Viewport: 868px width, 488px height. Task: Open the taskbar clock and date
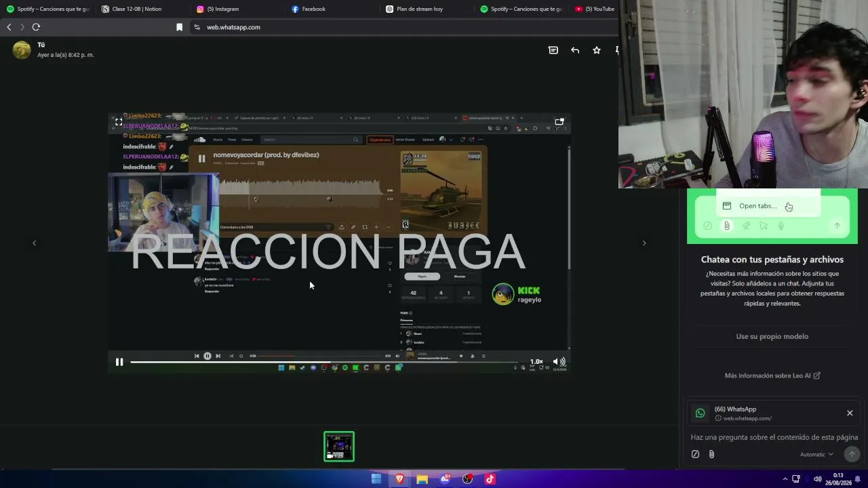(838, 479)
